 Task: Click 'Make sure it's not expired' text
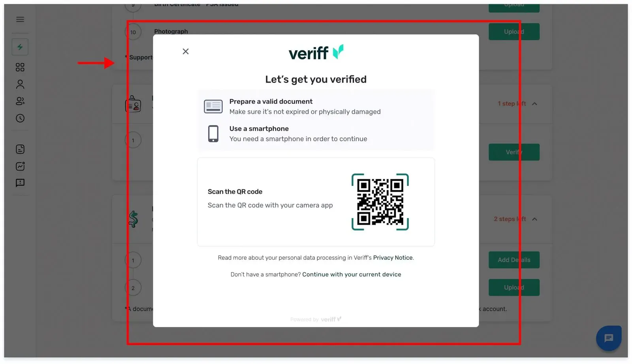[x=305, y=112]
